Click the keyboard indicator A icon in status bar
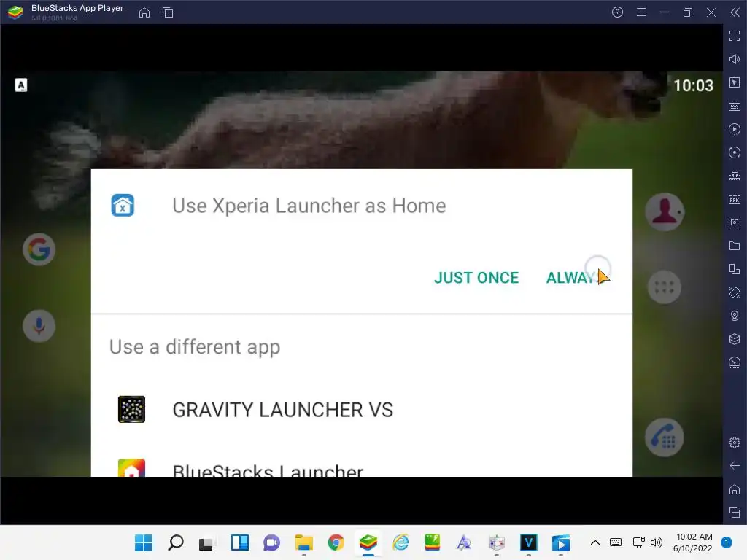The height and width of the screenshot is (560, 747). click(21, 85)
